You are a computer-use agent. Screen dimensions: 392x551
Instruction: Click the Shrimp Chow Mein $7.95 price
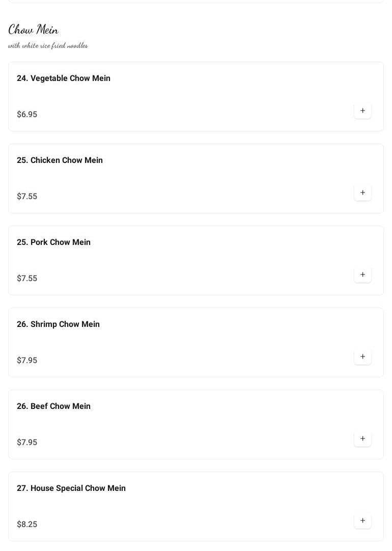tap(27, 361)
